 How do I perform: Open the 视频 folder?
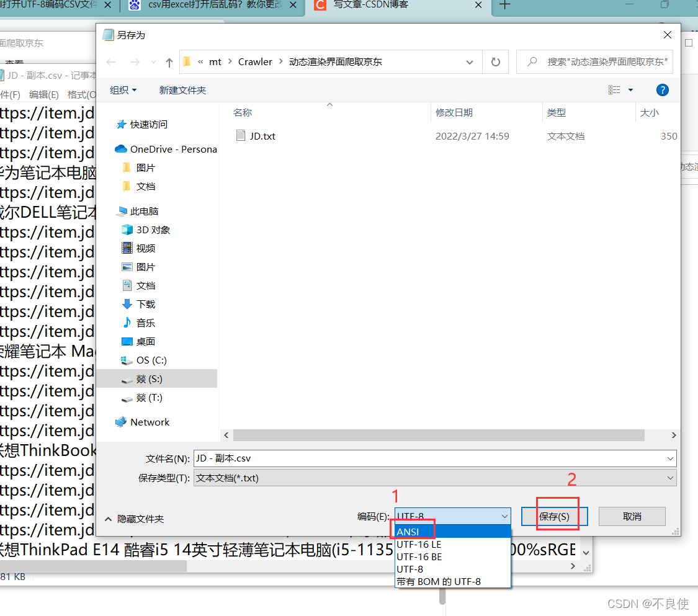[x=139, y=248]
